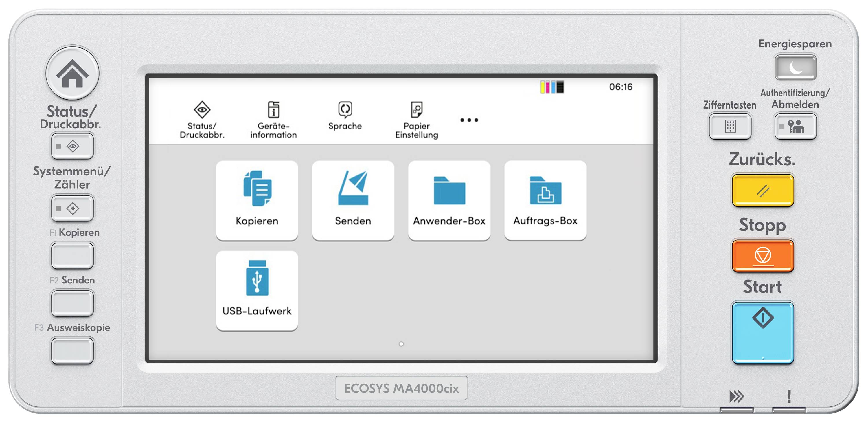868x423 pixels.
Task: Push the Systemmenü/Zähler hardware key
Action: (x=72, y=208)
